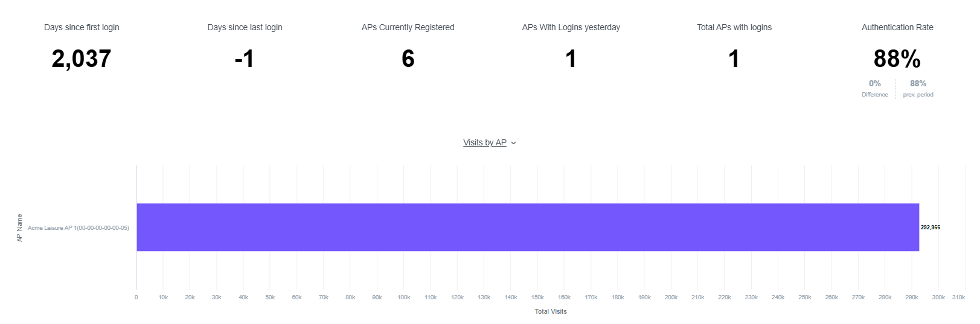Click the Authentication Rate 88% value
Screen dimensions: 980x324
pyautogui.click(x=897, y=59)
